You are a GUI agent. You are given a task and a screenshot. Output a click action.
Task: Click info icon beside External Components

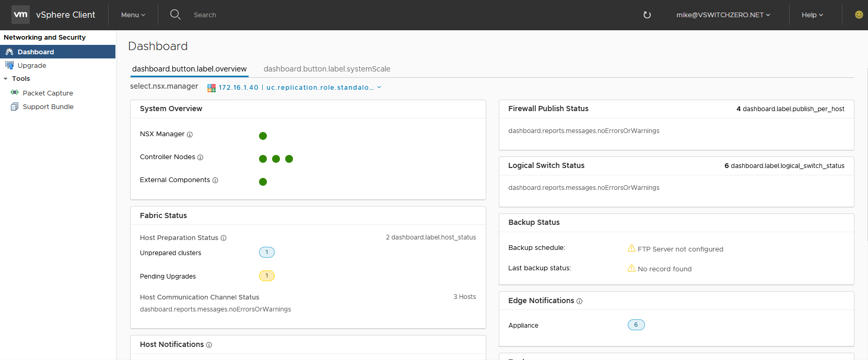(215, 181)
